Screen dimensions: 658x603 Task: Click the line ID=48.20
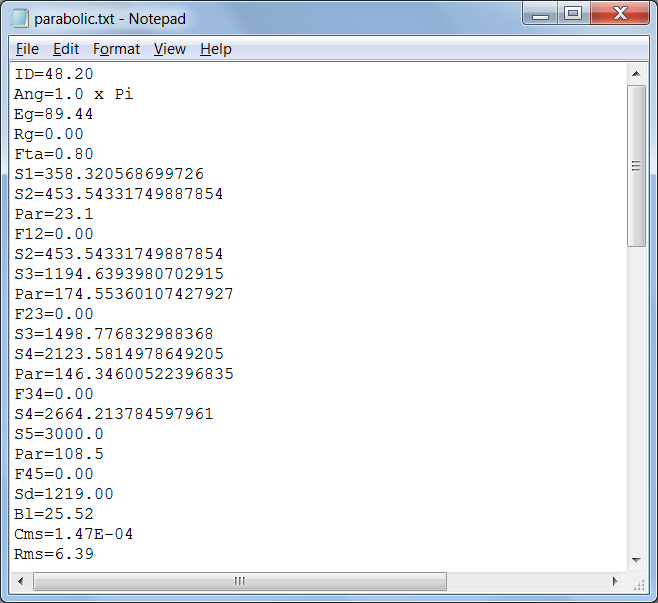pos(54,74)
